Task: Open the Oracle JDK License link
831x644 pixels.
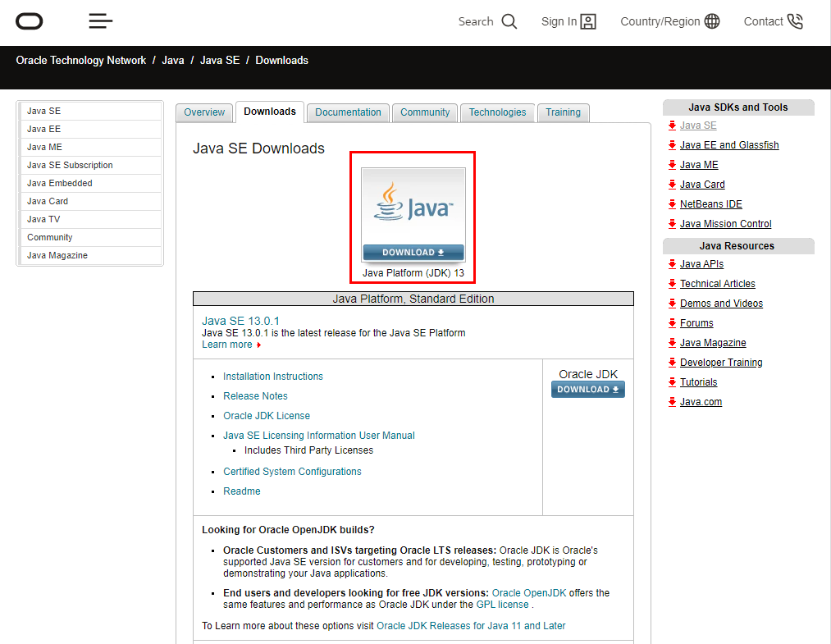Action: [267, 416]
